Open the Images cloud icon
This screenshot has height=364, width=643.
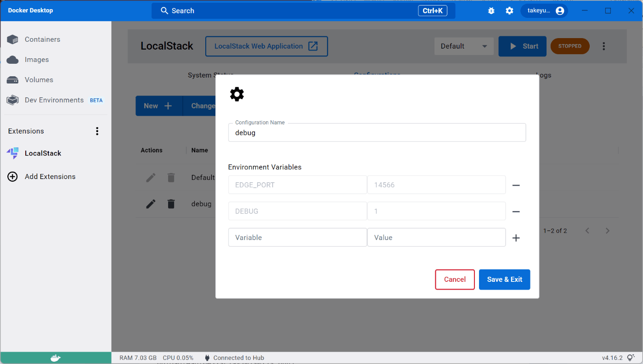(x=12, y=60)
